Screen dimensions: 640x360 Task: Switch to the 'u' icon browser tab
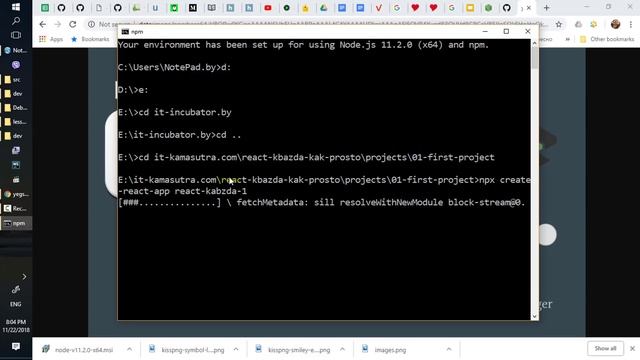(x=155, y=8)
